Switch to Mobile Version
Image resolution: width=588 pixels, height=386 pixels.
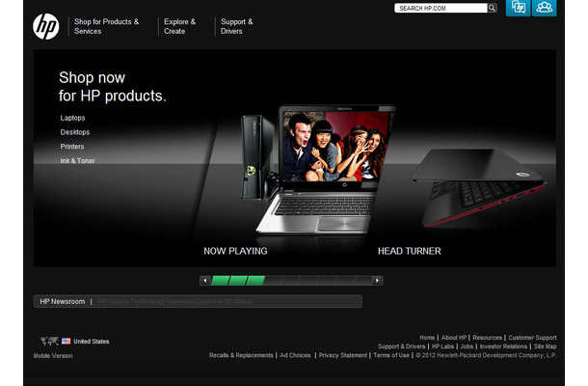click(x=53, y=355)
